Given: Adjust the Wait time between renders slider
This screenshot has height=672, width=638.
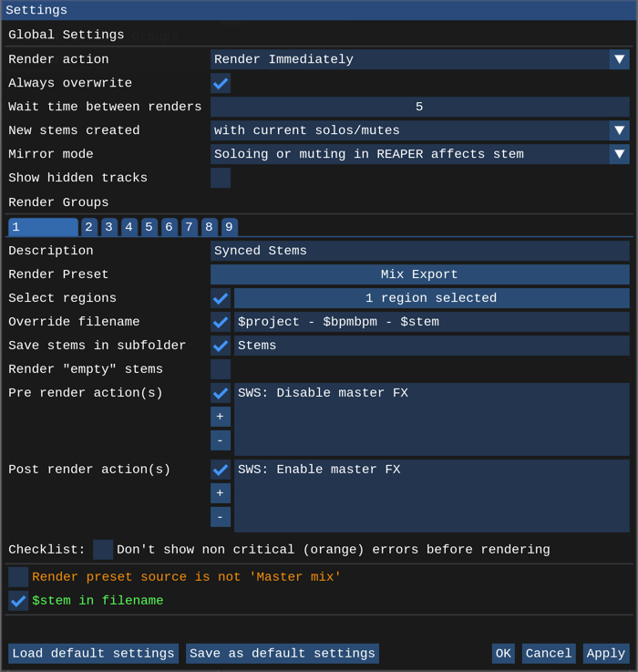Looking at the screenshot, I should [419, 107].
